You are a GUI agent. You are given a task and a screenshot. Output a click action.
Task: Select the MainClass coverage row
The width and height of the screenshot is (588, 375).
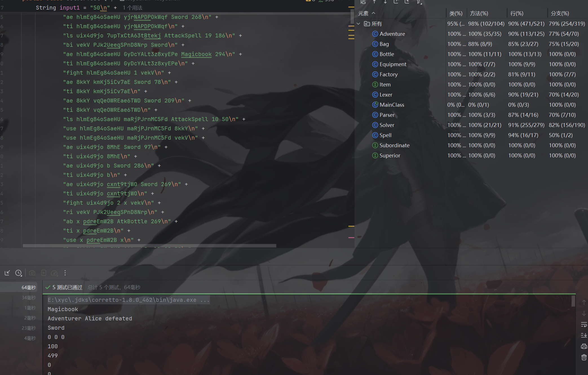pyautogui.click(x=392, y=105)
